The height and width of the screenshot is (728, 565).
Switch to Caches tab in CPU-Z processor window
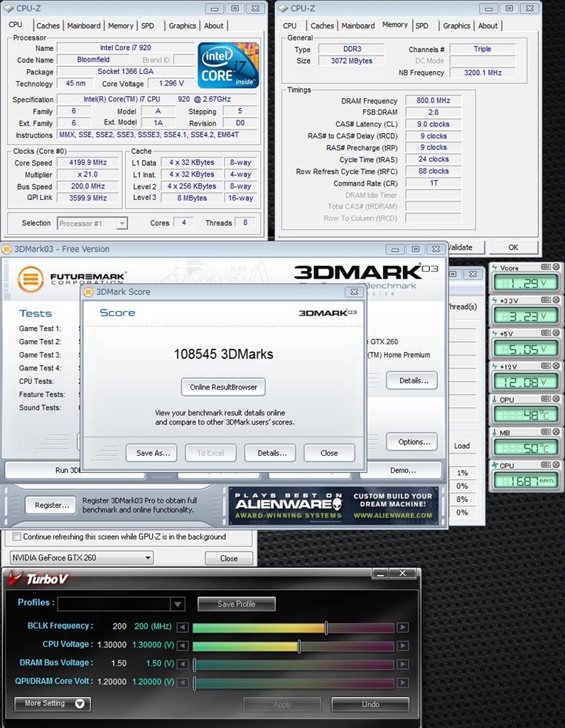pyautogui.click(x=48, y=26)
